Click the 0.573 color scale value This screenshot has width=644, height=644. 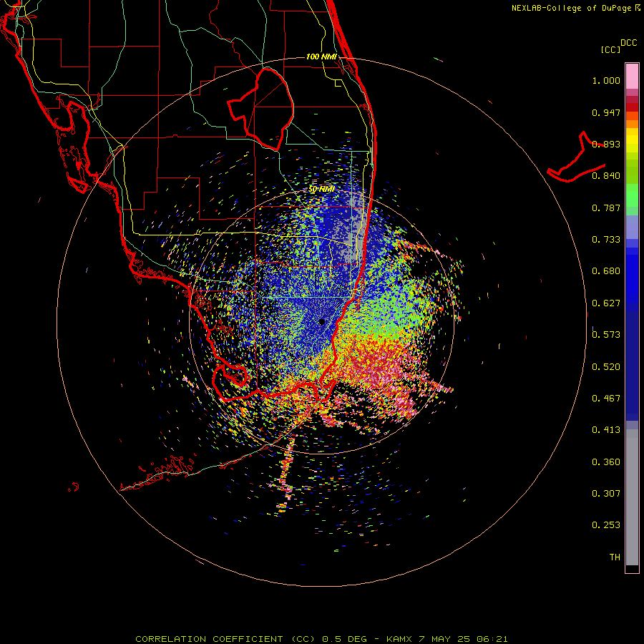[x=606, y=335]
